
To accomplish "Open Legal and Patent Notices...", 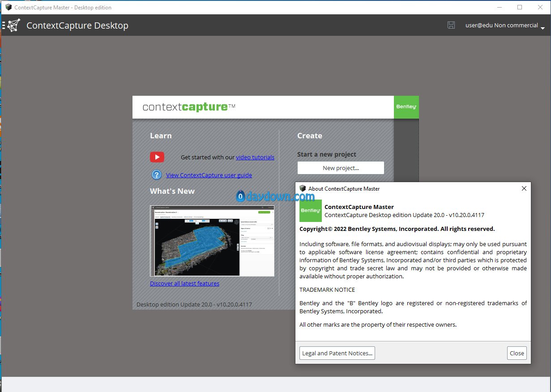I will [x=337, y=353].
